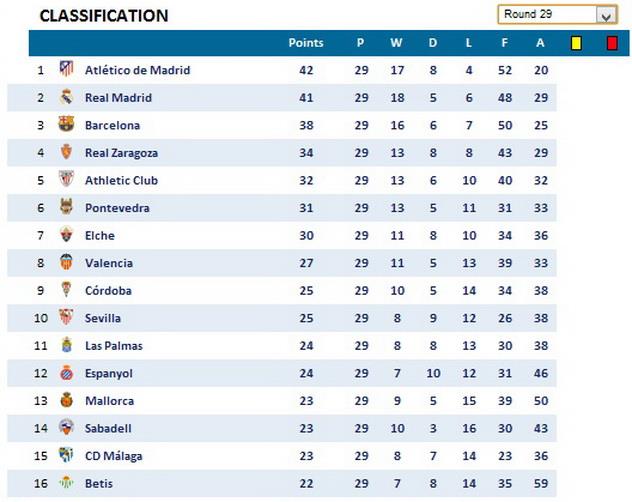Sort table by Points column header
This screenshot has width=632, height=502.
(x=305, y=43)
